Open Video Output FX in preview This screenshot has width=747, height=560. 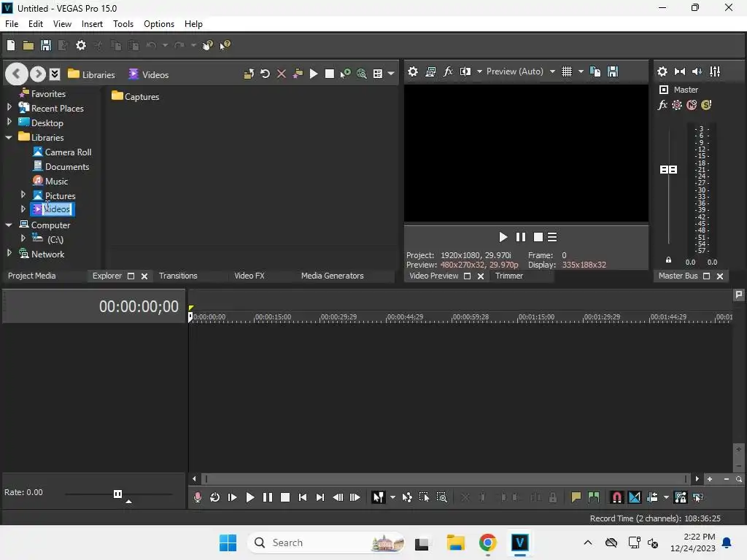pos(448,71)
